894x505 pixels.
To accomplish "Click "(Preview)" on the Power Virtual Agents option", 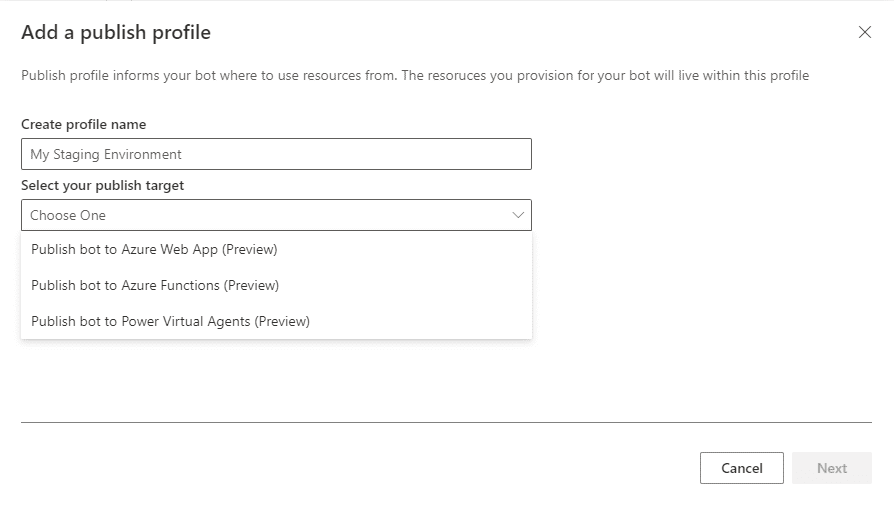I will click(x=282, y=322).
